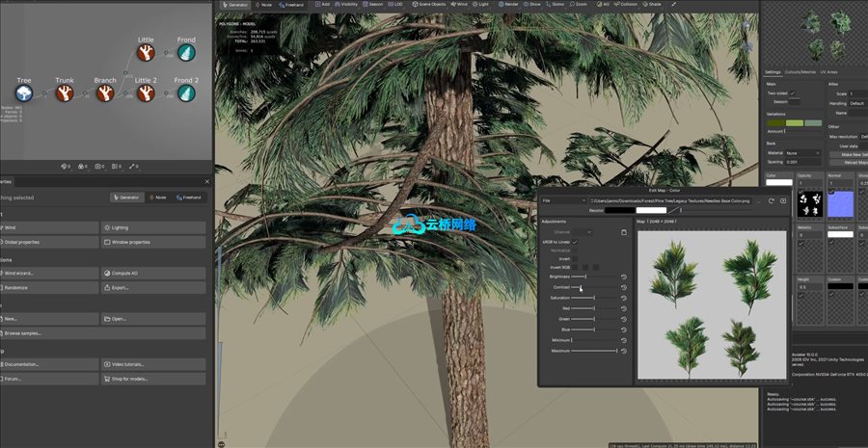868x448 pixels.
Task: Open the Settings tab in material panel
Action: click(x=773, y=71)
